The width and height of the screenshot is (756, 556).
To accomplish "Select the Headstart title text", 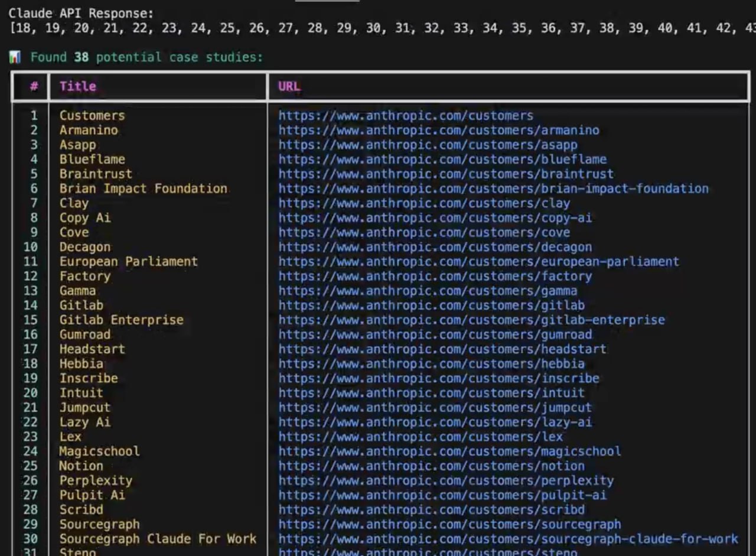I will point(92,349).
